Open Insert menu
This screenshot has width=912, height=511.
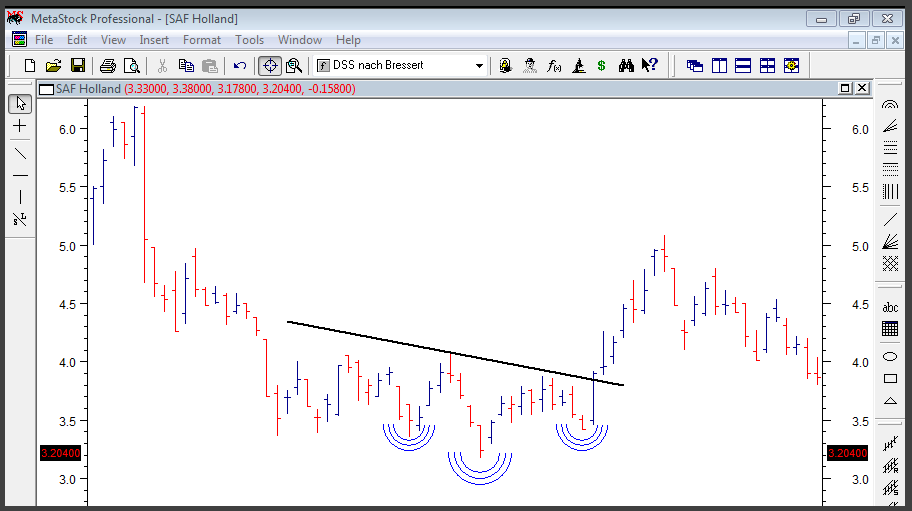click(154, 40)
